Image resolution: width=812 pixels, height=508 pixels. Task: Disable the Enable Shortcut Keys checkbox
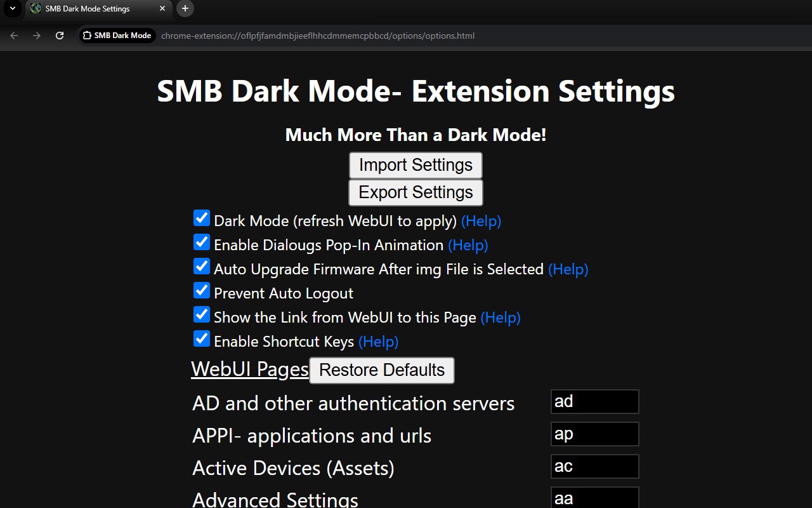pos(202,339)
